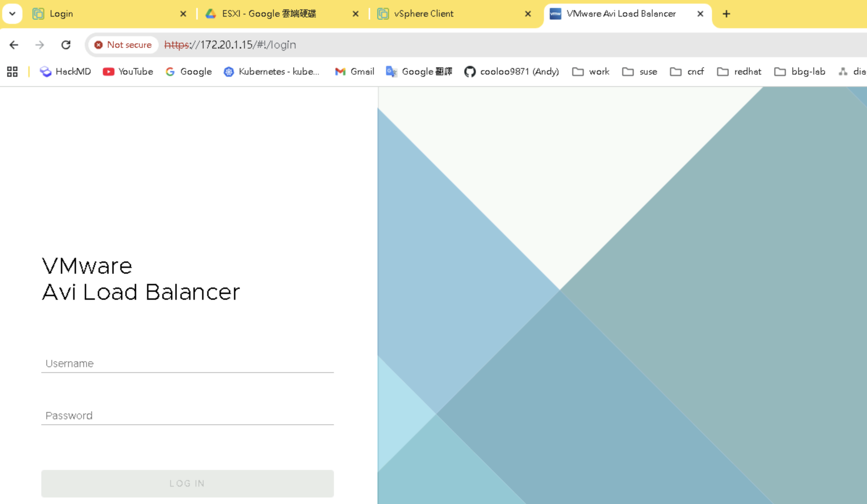The image size is (867, 504).
Task: Open a new browser tab
Action: point(726,14)
